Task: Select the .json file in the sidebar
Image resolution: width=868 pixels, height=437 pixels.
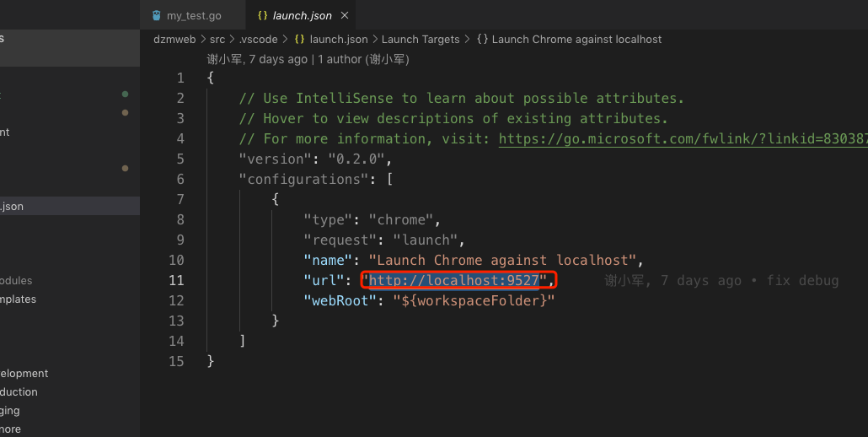Action: (x=70, y=206)
